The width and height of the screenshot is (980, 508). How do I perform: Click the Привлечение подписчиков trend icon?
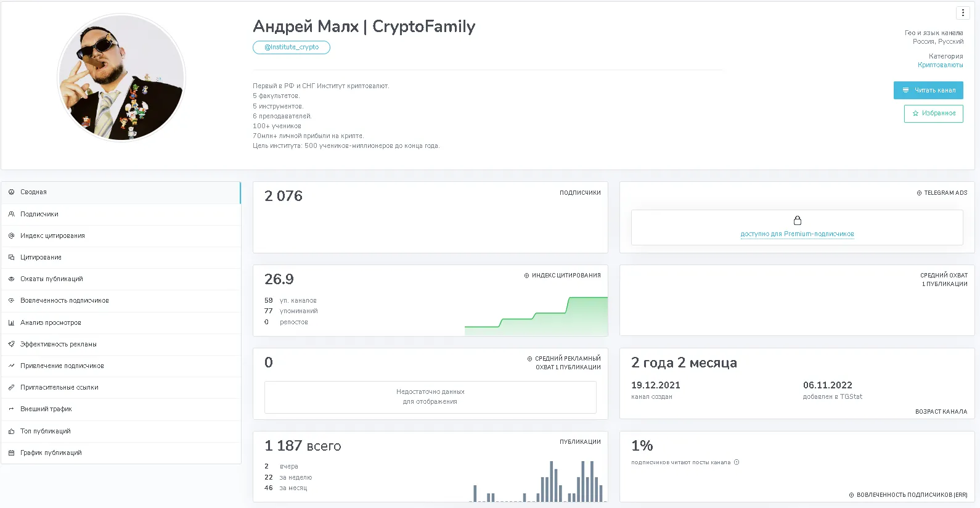click(x=11, y=366)
